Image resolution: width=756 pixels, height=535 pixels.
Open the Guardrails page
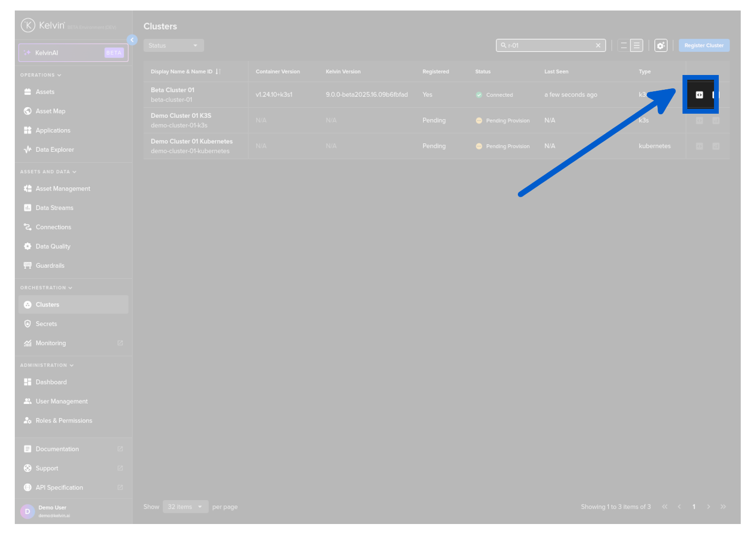point(50,266)
